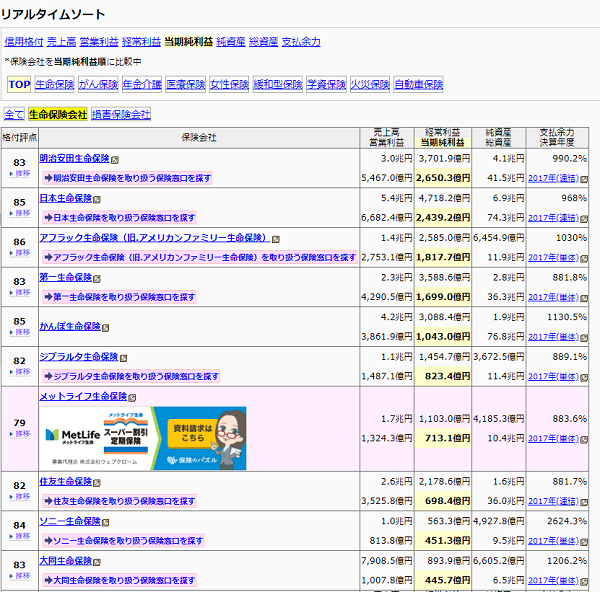
Task: Switch to 学資保険 category tab
Action: [x=326, y=84]
